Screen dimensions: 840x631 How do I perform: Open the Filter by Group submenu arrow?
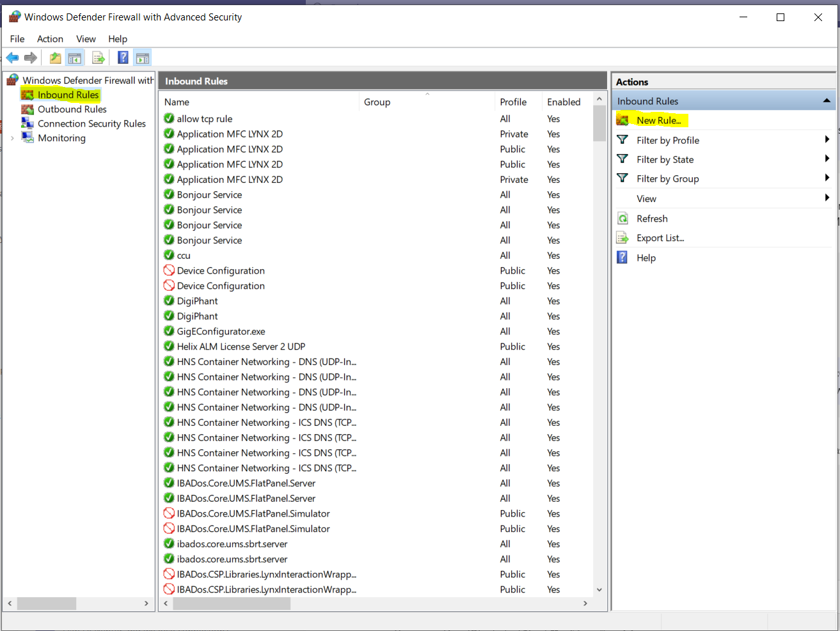[x=827, y=178]
